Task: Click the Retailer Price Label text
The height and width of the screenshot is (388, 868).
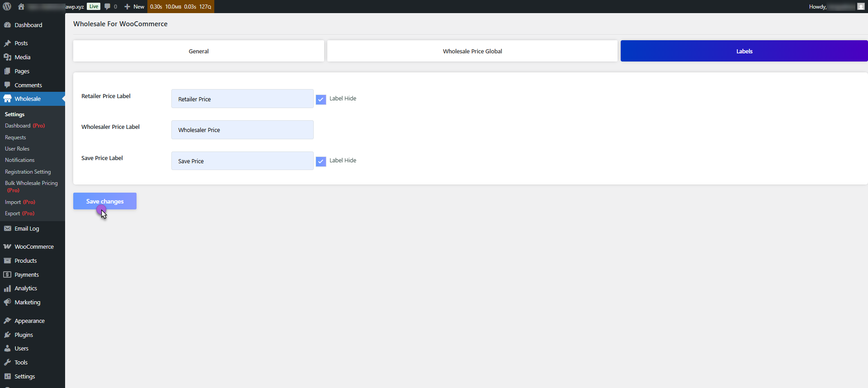Action: pyautogui.click(x=106, y=96)
